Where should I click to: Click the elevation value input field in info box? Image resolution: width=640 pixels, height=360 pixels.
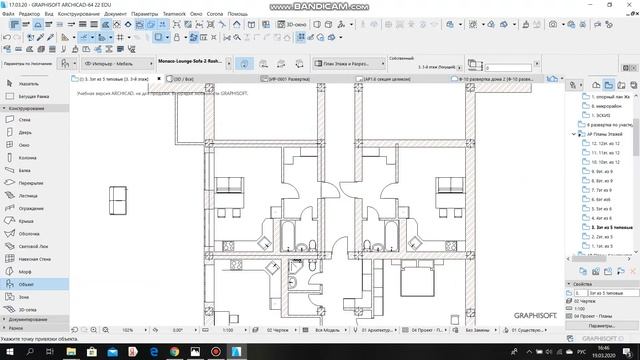[x=508, y=67]
